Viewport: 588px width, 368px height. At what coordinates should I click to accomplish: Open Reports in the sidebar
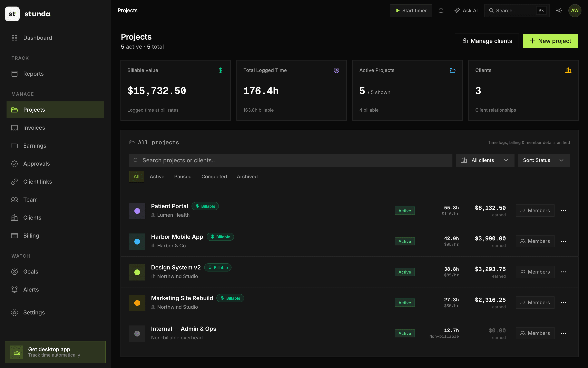55,74
